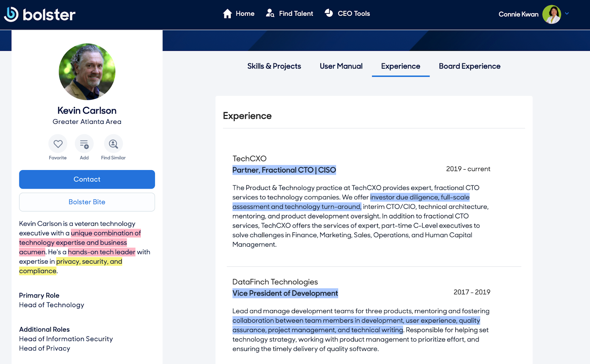This screenshot has width=590, height=364.
Task: Click the Greater Atlanta Area location text
Action: [x=87, y=122]
